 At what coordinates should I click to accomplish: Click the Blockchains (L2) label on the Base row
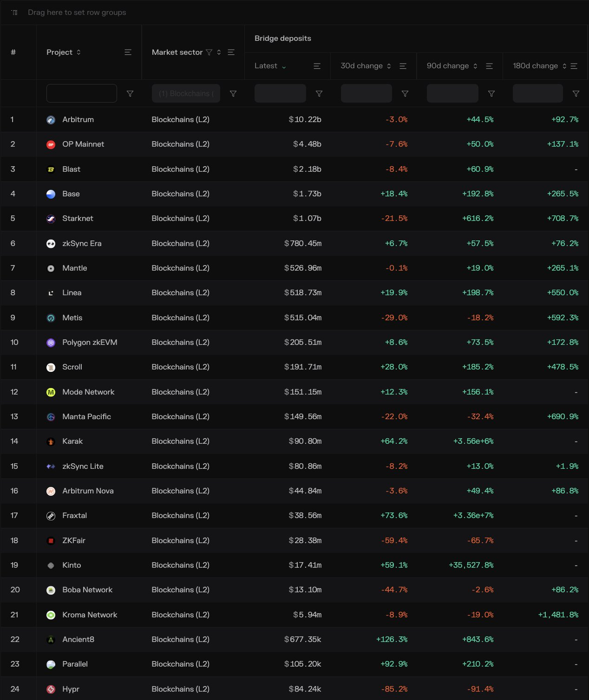[180, 194]
